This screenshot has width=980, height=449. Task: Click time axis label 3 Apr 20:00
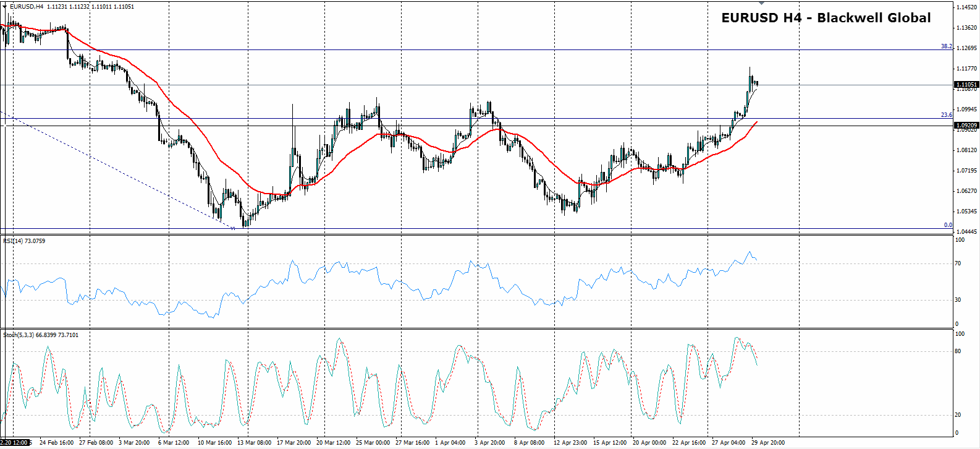click(x=489, y=443)
